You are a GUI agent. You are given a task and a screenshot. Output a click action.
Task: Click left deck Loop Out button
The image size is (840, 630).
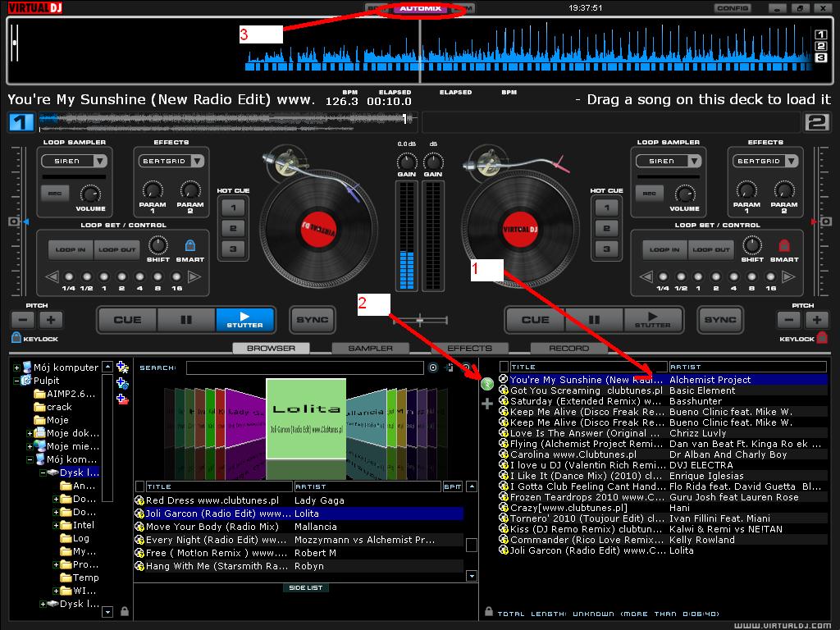pos(116,249)
